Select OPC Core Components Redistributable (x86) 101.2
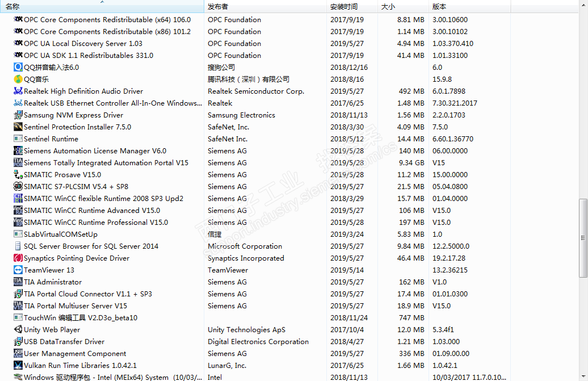Screen dimensions: 588x381 click(107, 31)
